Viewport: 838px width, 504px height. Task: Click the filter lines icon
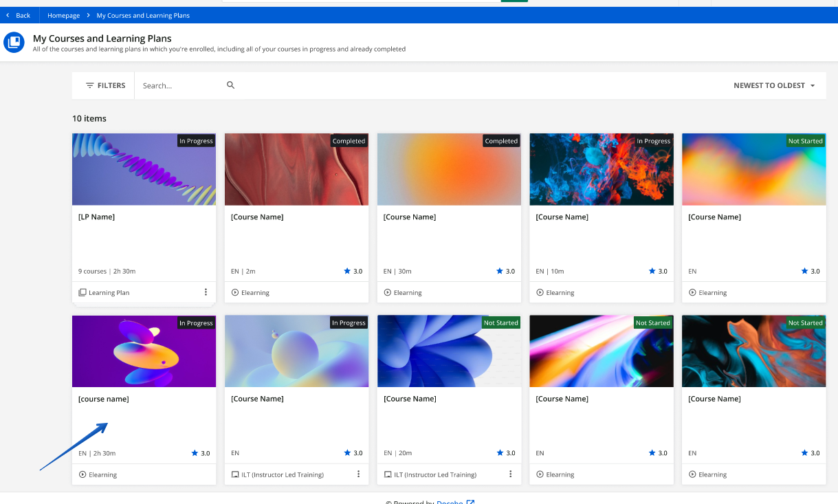pos(90,85)
